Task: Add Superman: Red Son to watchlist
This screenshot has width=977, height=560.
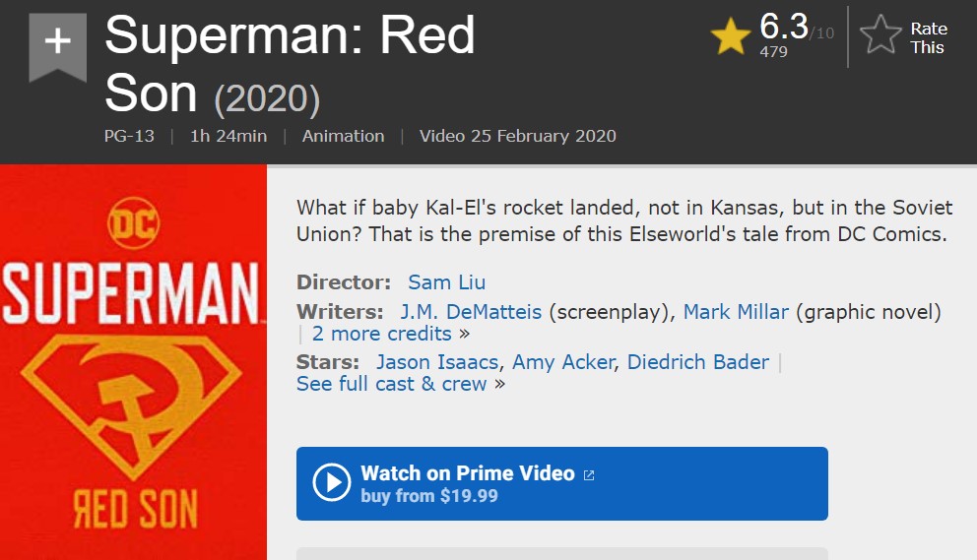Action: [58, 42]
